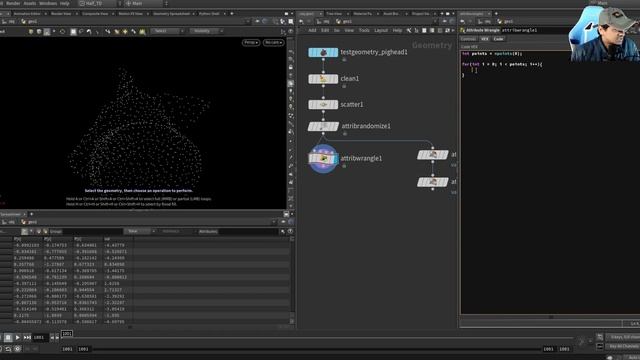The width and height of the screenshot is (640, 360).
Task: Toggle bypass flag on scatter1 node
Action: pos(312,105)
